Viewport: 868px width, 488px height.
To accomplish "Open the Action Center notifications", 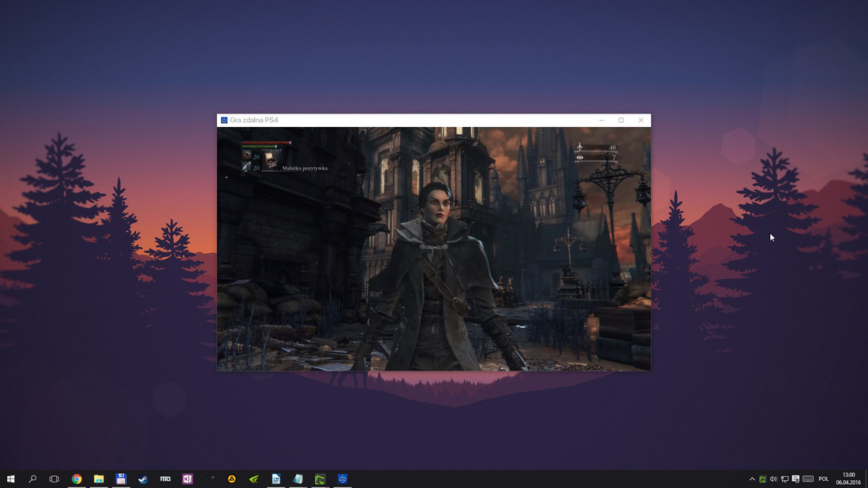I will point(795,479).
